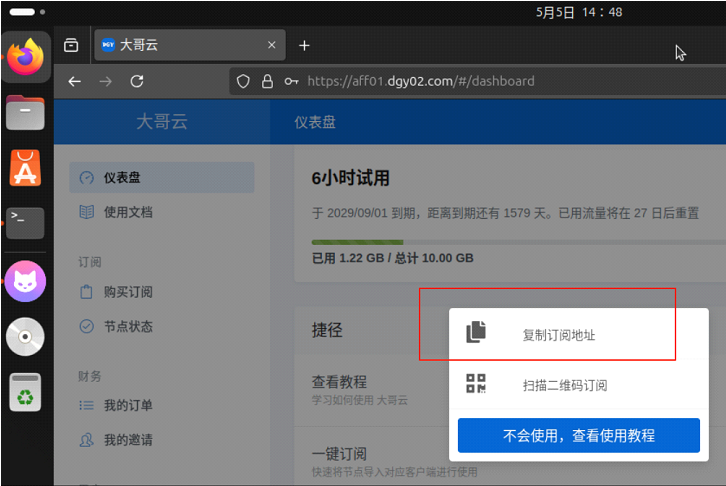Launch Ubuntu Software from the dock
Image resolution: width=726 pixels, height=486 pixels.
(x=25, y=167)
